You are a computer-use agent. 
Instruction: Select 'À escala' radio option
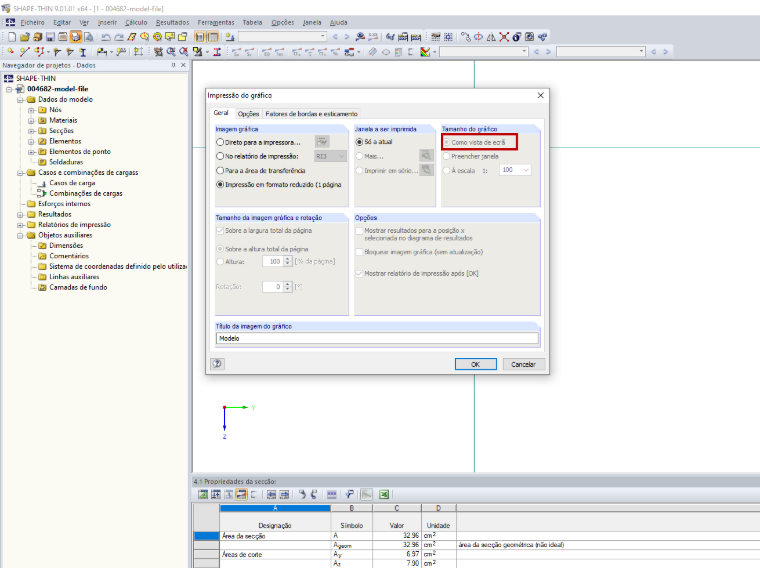[446, 170]
